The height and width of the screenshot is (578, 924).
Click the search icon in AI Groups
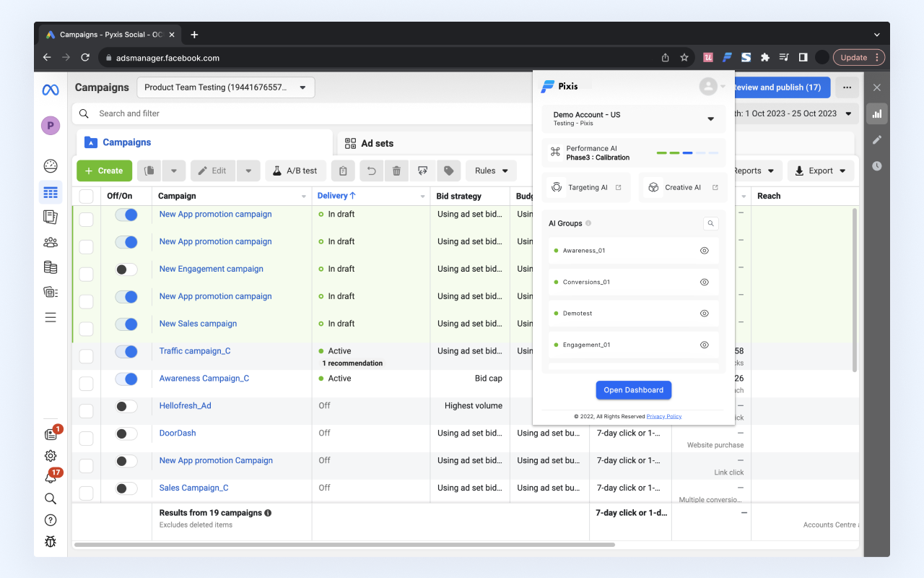[x=710, y=224]
